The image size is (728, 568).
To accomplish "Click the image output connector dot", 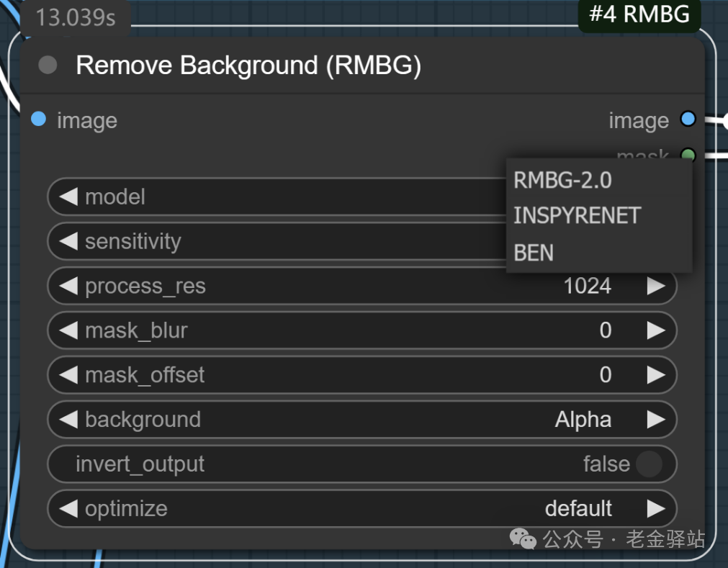I will pyautogui.click(x=688, y=119).
